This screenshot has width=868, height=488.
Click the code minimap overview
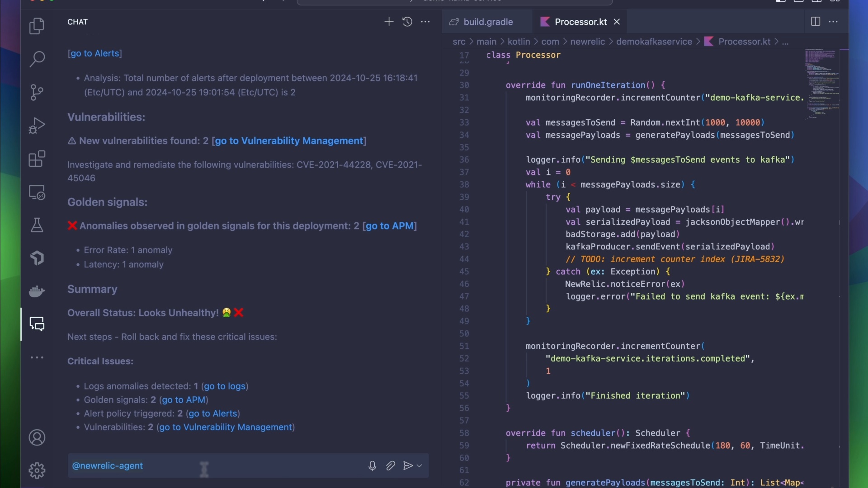click(821, 84)
